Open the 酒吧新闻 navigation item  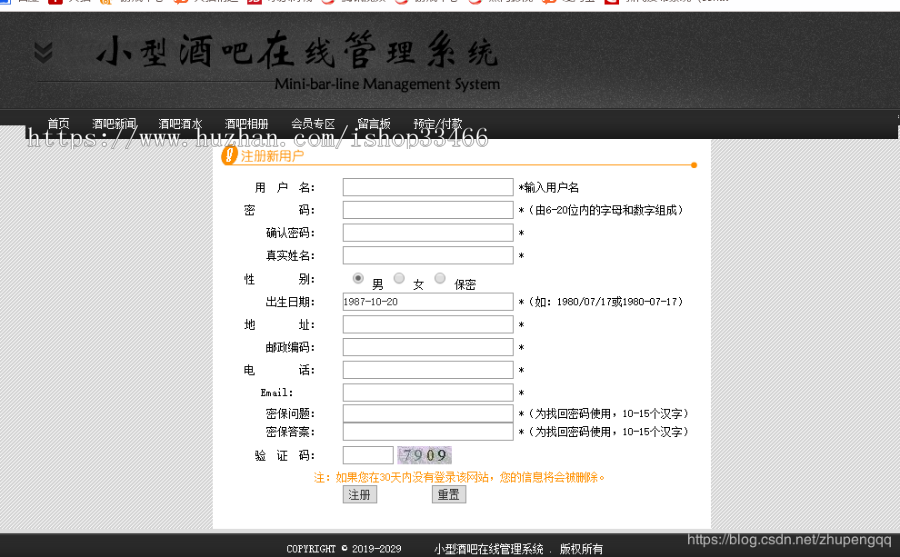click(114, 123)
